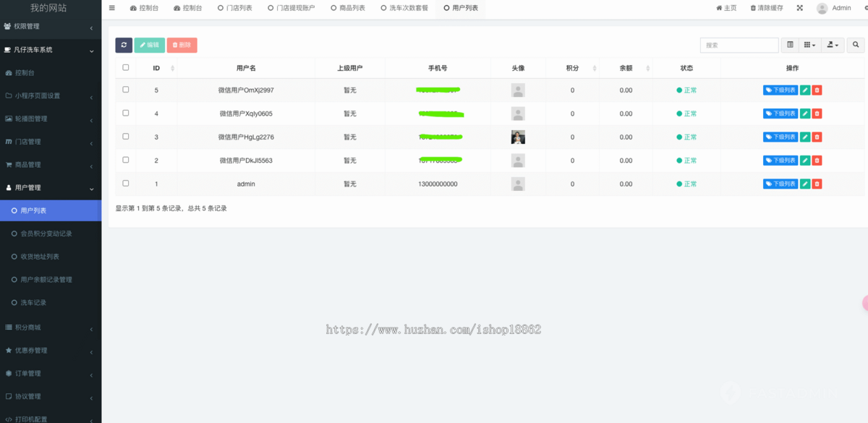868x423 pixels.
Task: Expand 小程序页面设置 sidebar menu
Action: pyautogui.click(x=51, y=95)
